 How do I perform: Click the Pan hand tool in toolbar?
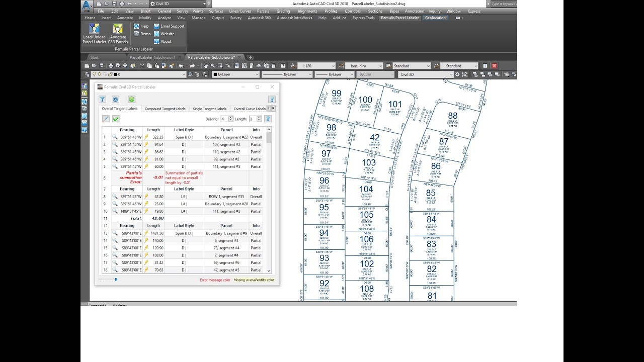coord(205,66)
